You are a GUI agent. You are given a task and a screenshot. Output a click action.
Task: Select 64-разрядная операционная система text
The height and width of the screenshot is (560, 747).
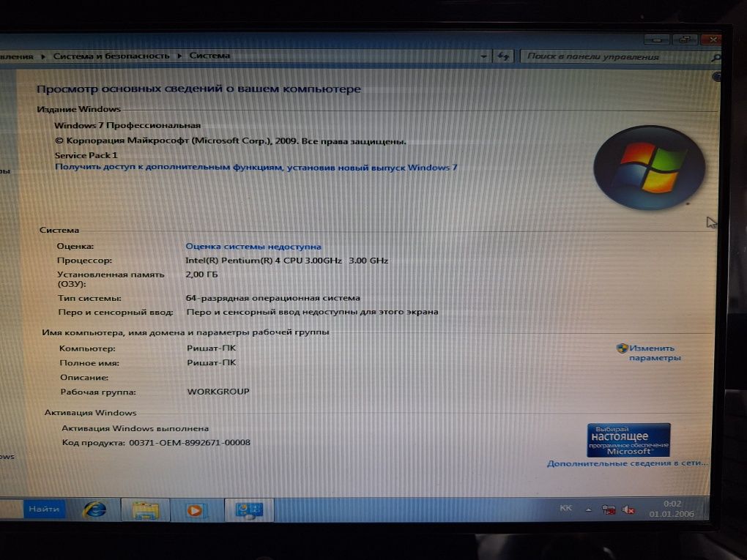click(x=273, y=298)
